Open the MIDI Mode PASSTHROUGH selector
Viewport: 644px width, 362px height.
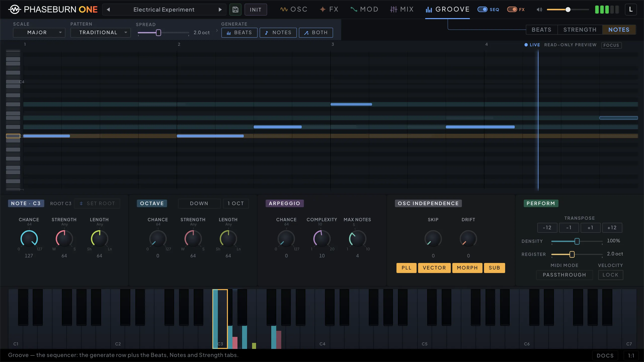pyautogui.click(x=564, y=275)
